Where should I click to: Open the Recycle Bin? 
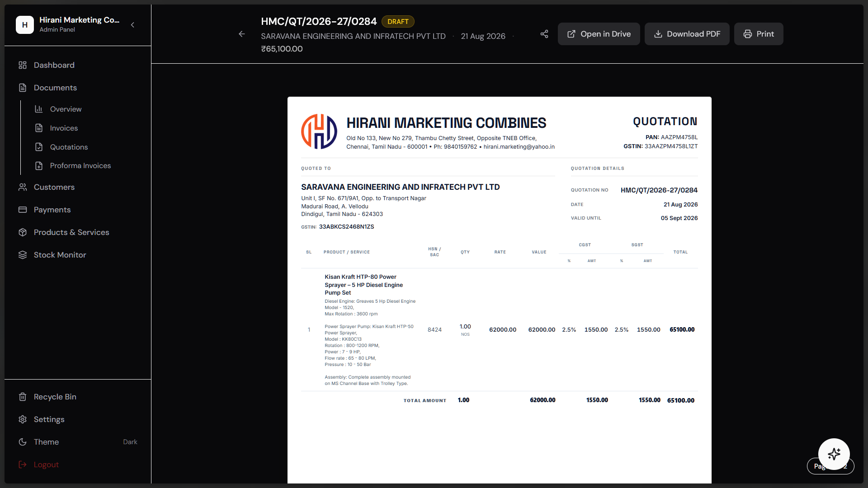pos(78,397)
